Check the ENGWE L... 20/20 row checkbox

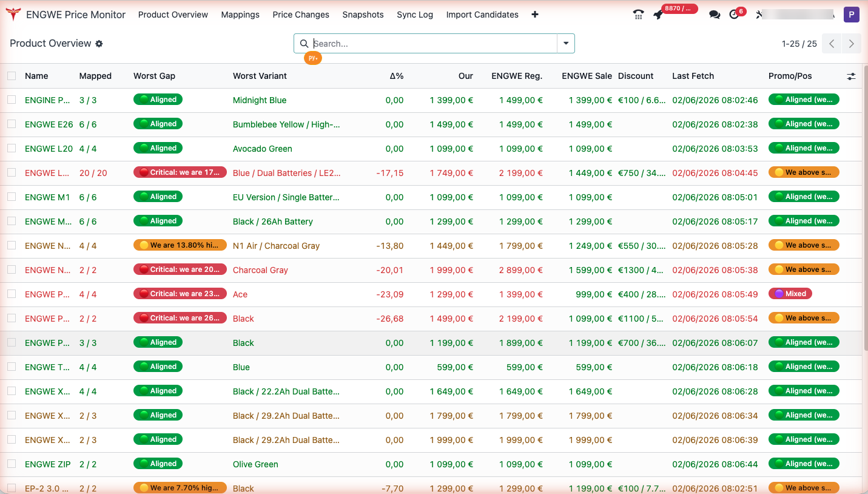[12, 172]
